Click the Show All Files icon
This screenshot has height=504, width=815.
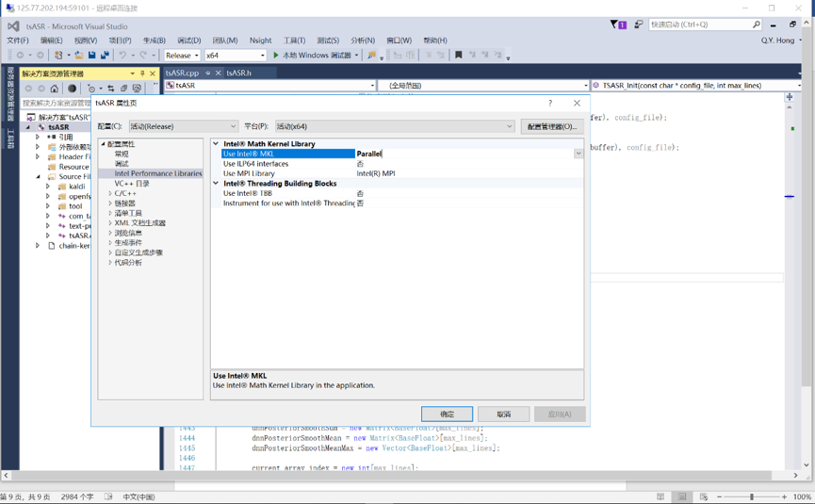click(137, 89)
